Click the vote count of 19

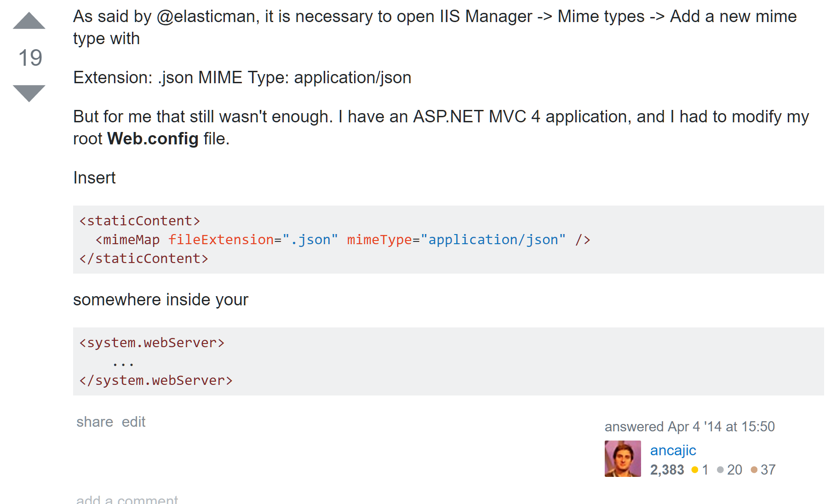coord(30,58)
